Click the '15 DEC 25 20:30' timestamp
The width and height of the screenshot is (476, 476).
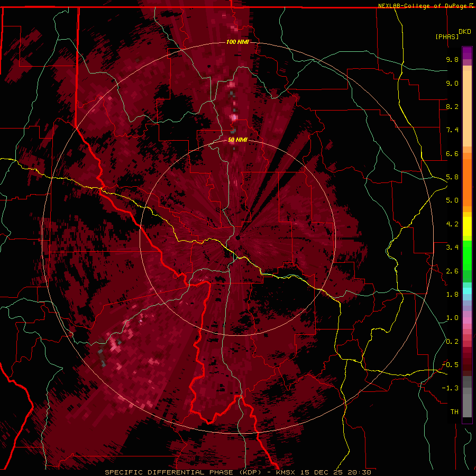click(x=335, y=472)
